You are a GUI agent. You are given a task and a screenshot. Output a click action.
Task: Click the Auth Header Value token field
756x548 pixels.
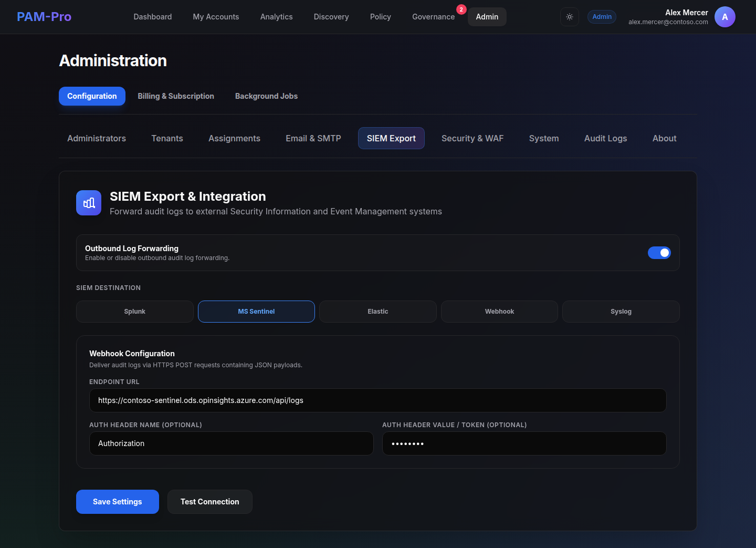524,443
